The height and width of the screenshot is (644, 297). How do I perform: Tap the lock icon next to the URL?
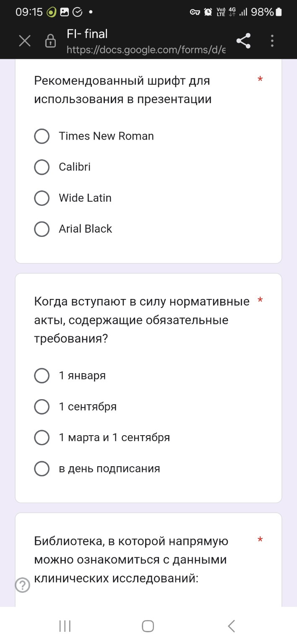49,41
